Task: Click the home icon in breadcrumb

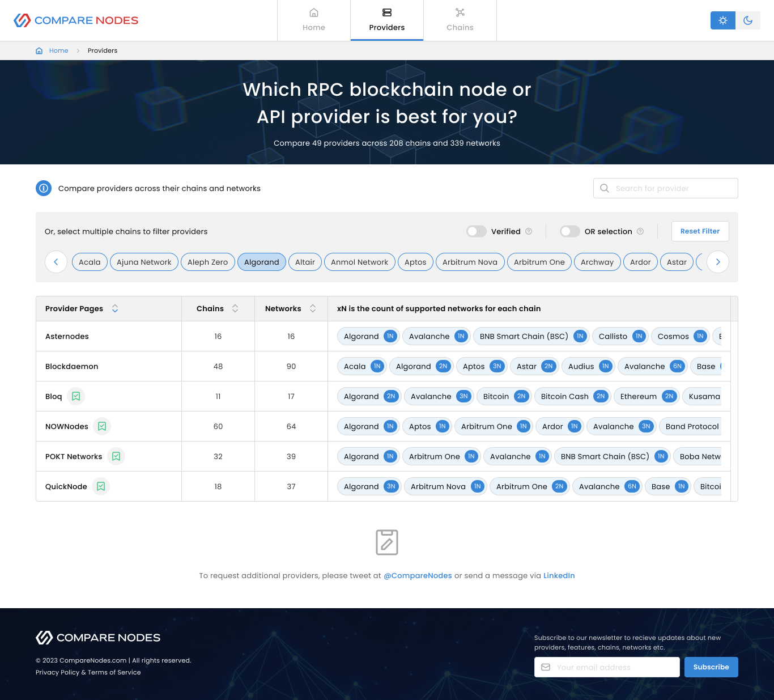Action: click(x=39, y=50)
